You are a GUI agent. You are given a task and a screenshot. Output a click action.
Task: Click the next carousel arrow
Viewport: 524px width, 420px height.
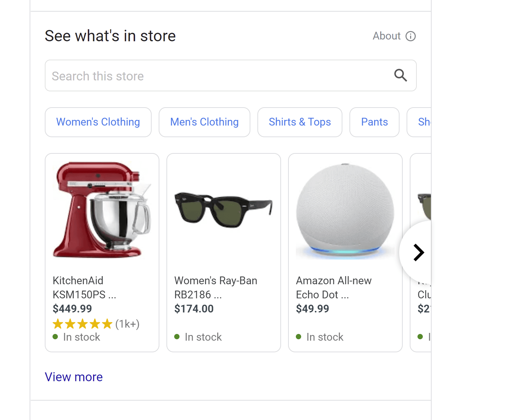pos(418,252)
